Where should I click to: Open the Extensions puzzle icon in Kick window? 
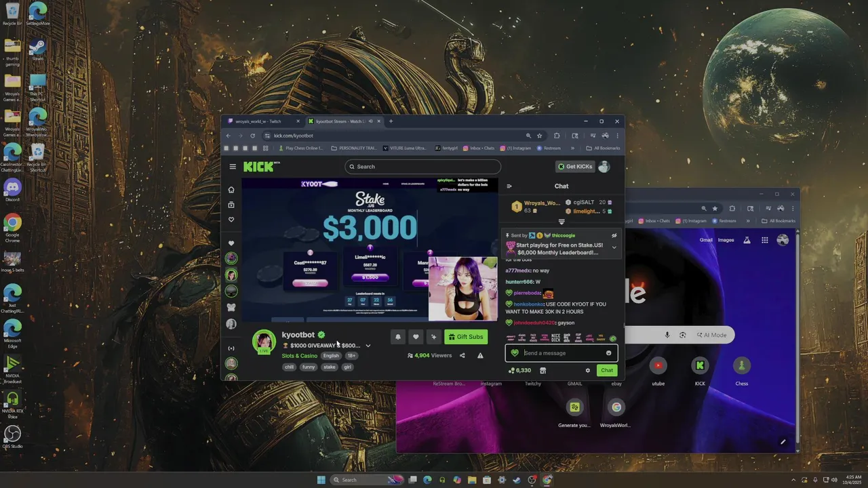tap(557, 136)
